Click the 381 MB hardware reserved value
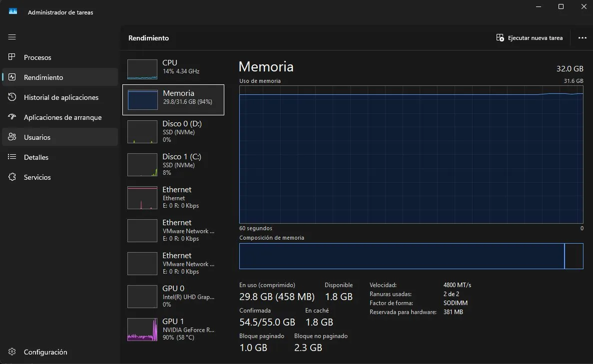 tap(453, 312)
